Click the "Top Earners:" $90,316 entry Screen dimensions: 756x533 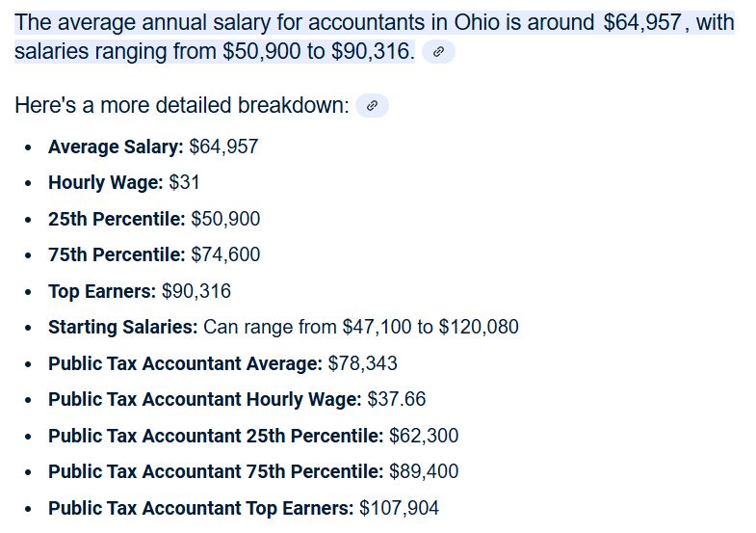[x=140, y=291]
